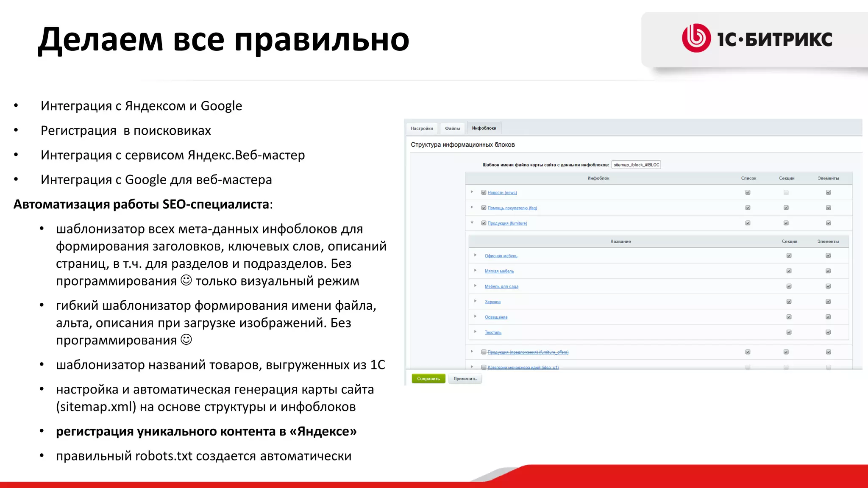Screen dimensions: 868x488
Task: Toggle Список checkbox for Продукция (предложения)
Action: 748,352
